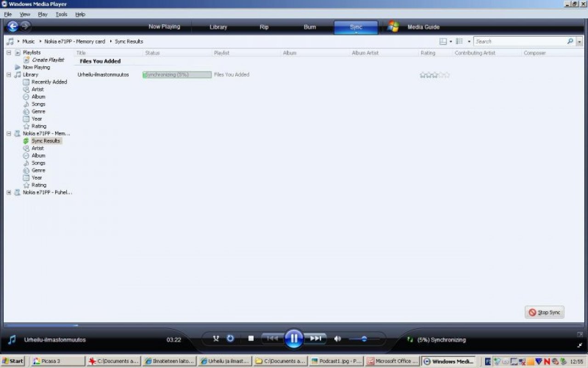
Task: Open the Library tab
Action: (218, 27)
